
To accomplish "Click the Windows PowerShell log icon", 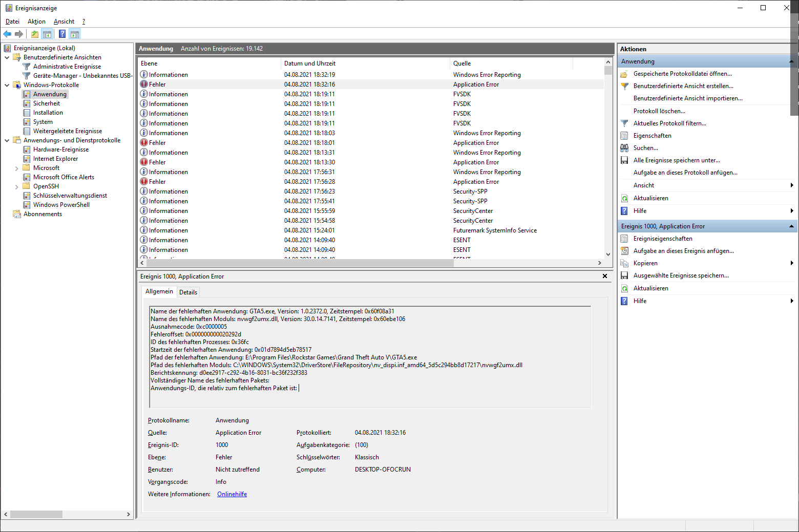I will [x=27, y=205].
